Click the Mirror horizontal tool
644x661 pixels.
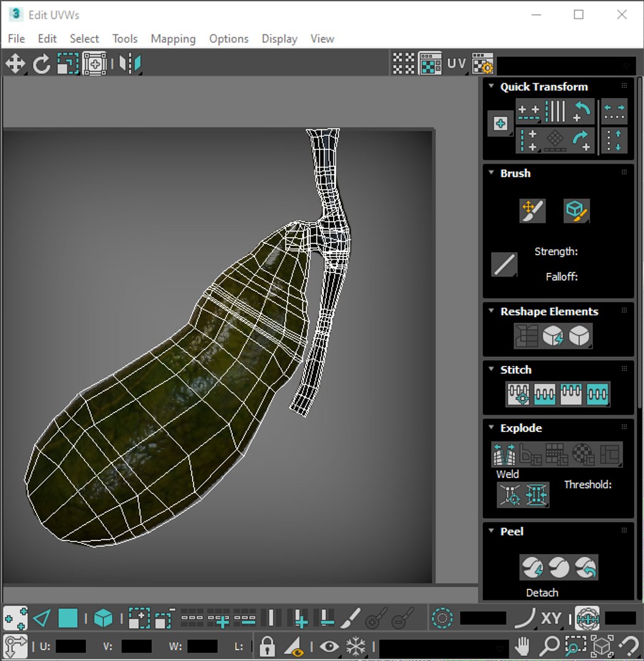[130, 64]
